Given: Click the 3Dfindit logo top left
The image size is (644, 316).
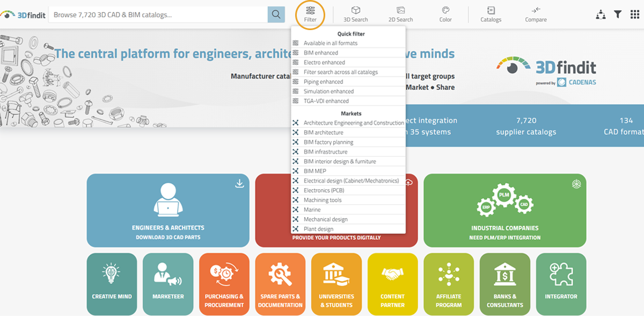Looking at the screenshot, I should point(23,15).
